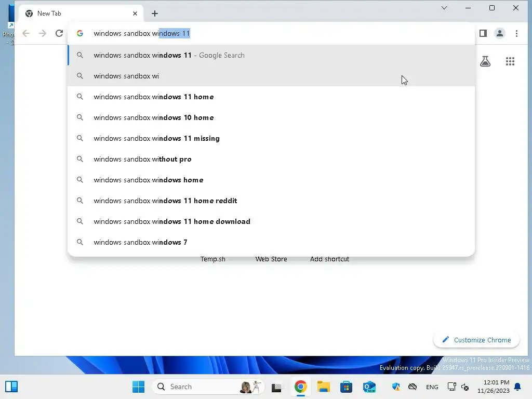Click the OneDrive cloud tray icon
This screenshot has width=532, height=399.
click(413, 387)
